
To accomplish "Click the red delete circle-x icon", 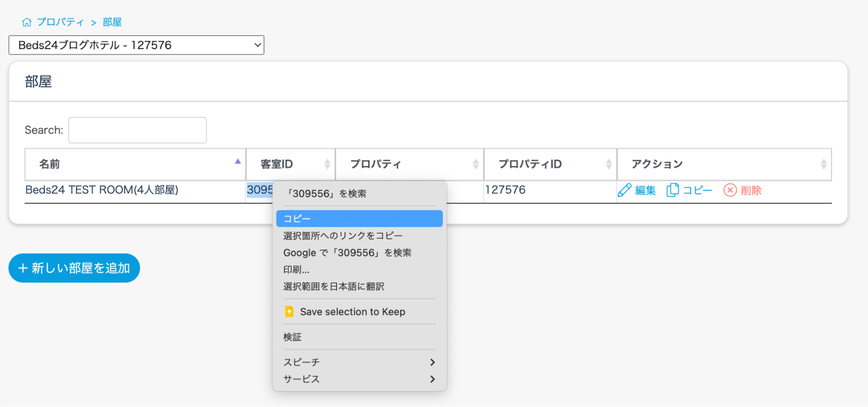I will pos(730,190).
